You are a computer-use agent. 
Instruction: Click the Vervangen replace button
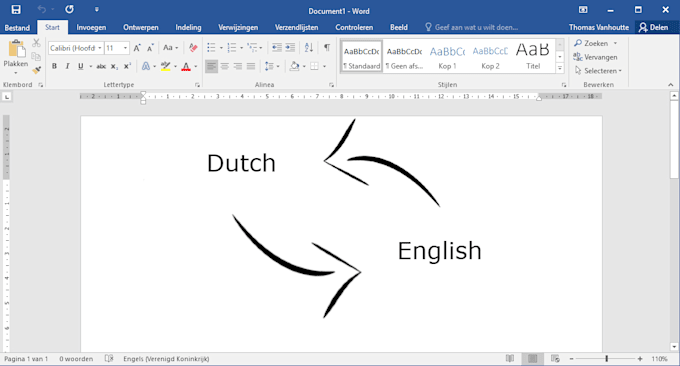[595, 57]
